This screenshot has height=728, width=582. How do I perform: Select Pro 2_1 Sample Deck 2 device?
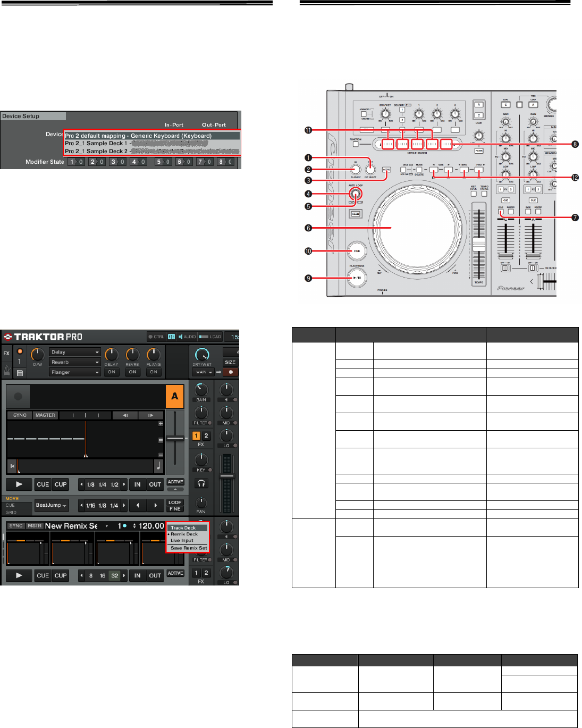point(152,151)
